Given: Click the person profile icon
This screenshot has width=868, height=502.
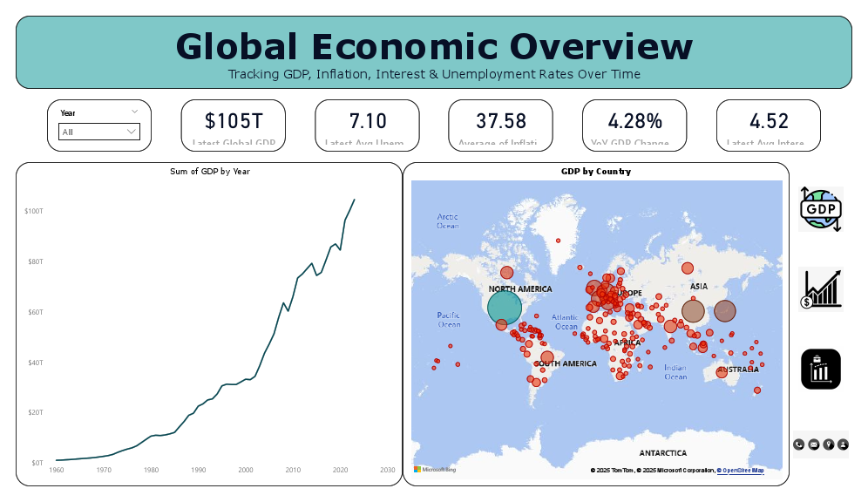Looking at the screenshot, I should (844, 444).
